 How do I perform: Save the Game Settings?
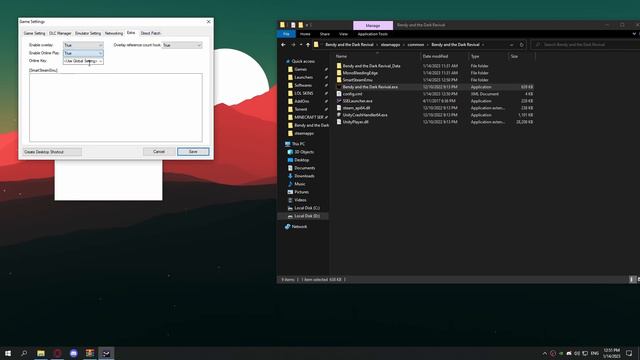click(x=193, y=151)
